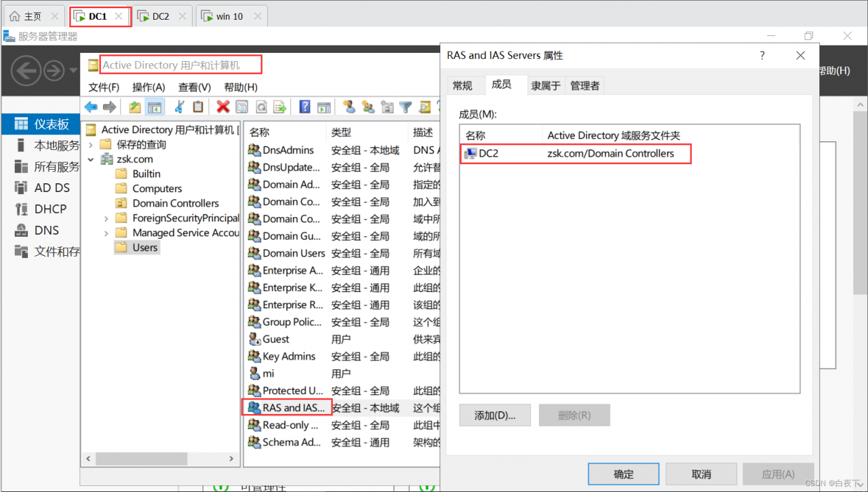The width and height of the screenshot is (868, 492).
Task: Click the Refresh toolbar icon
Action: pos(261,107)
